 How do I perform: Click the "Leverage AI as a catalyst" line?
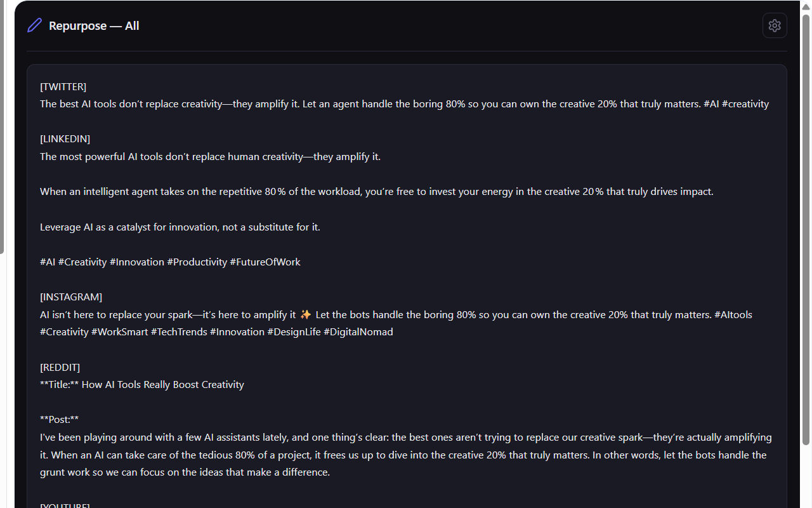[180, 227]
